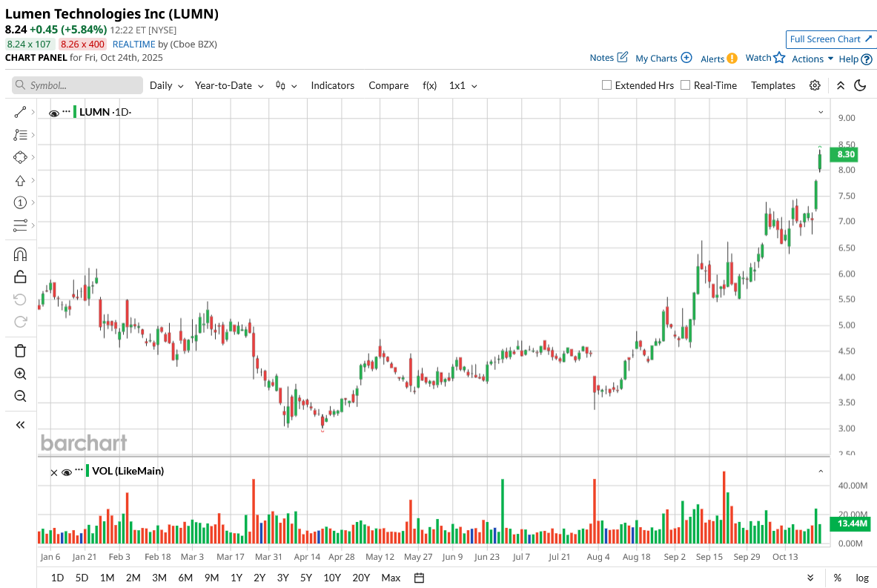Zoom out on the chart
This screenshot has width=877, height=588.
(x=20, y=396)
